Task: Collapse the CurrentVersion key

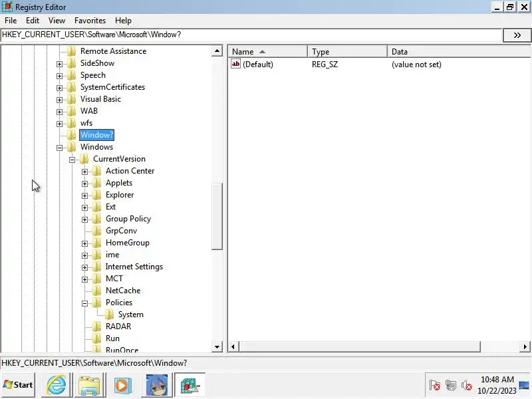Action: pyautogui.click(x=72, y=160)
